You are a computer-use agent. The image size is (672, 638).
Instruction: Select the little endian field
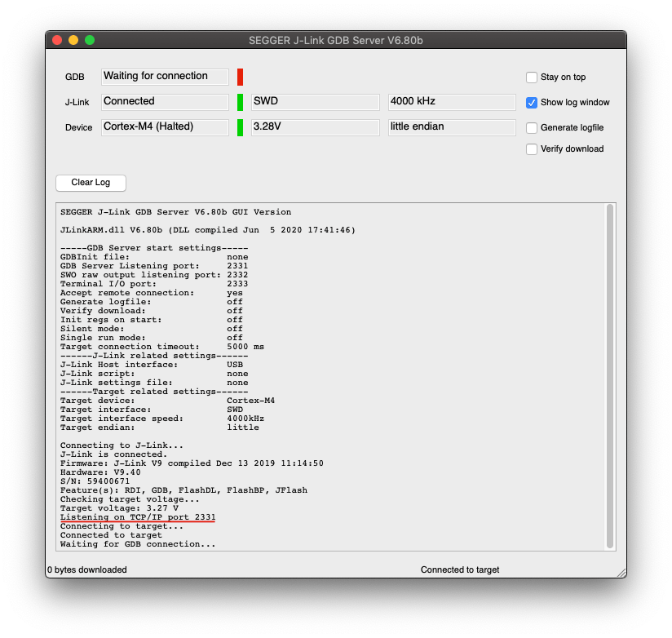(452, 127)
